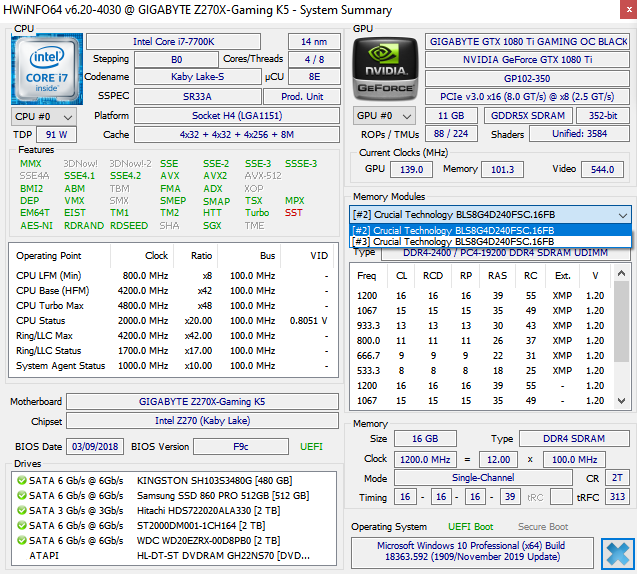The image size is (637, 576).
Task: Select module [#3] Crucial Technology from the list
Action: pyautogui.click(x=490, y=242)
